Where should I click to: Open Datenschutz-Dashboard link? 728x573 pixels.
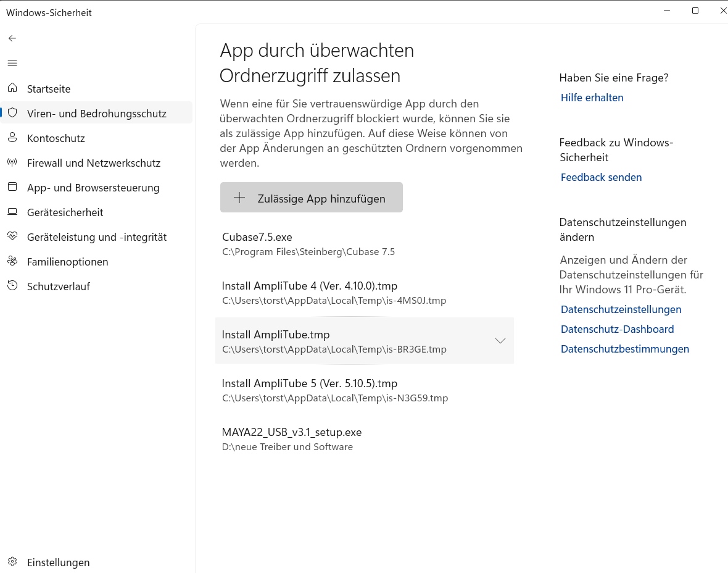click(x=618, y=329)
